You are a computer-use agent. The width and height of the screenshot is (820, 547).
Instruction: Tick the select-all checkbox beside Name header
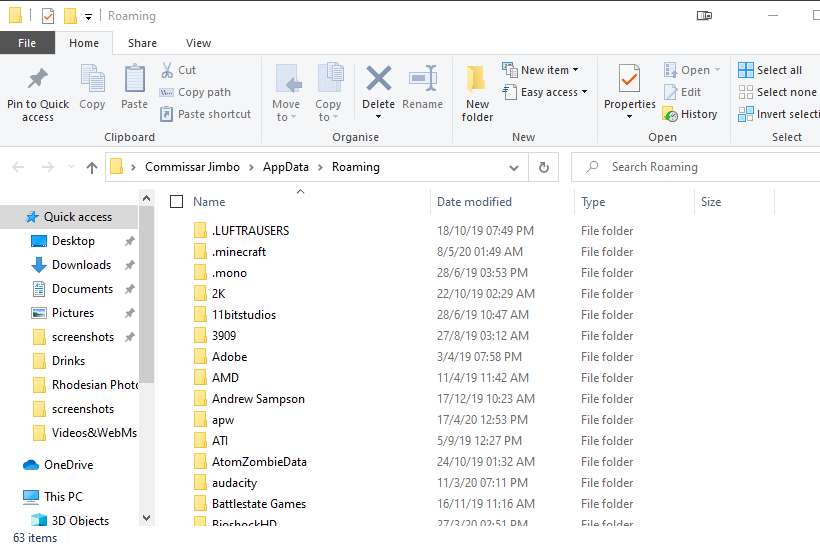click(177, 202)
